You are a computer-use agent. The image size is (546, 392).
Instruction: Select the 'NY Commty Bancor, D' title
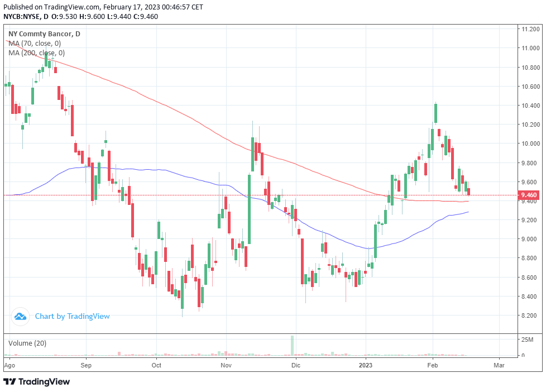pyautogui.click(x=44, y=34)
